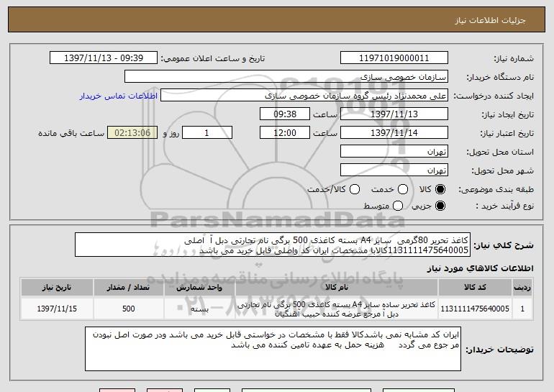Click the اطلاعات کالاهای مورد نیاز section heading

[480, 268]
